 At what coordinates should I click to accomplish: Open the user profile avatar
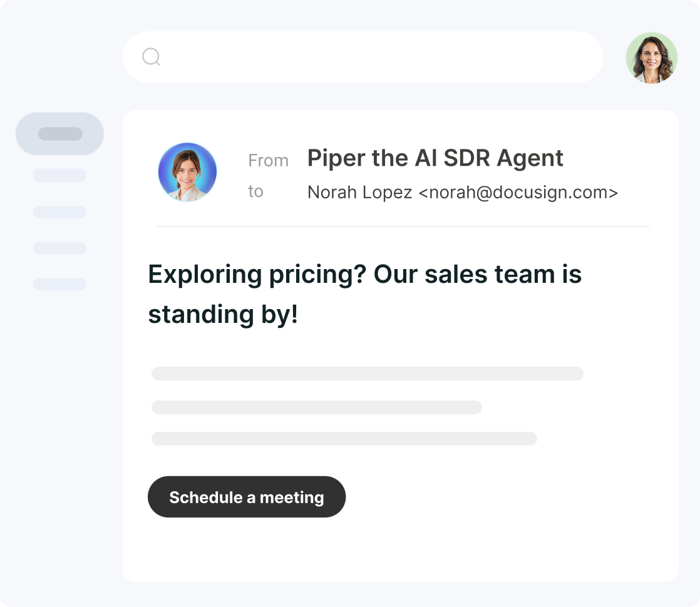pyautogui.click(x=651, y=58)
